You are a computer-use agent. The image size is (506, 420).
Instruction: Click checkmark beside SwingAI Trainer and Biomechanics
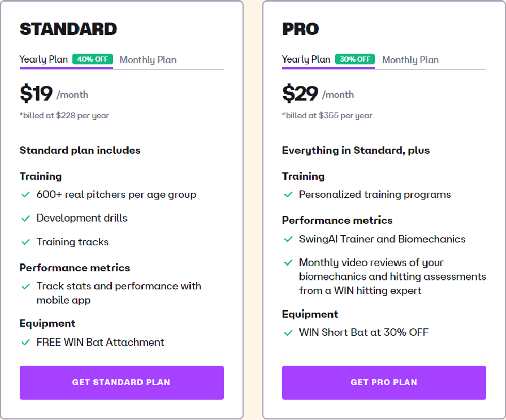(x=288, y=239)
